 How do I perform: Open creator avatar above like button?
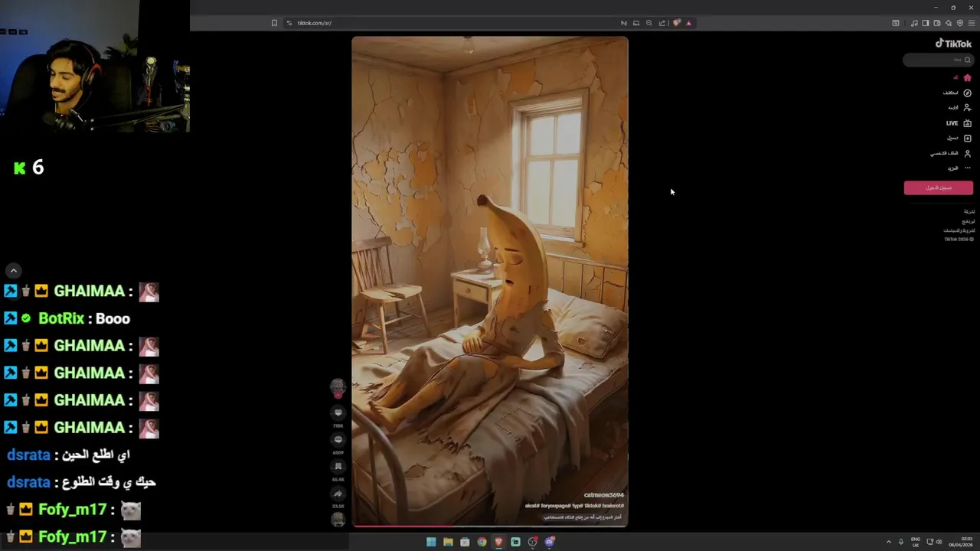(x=338, y=387)
